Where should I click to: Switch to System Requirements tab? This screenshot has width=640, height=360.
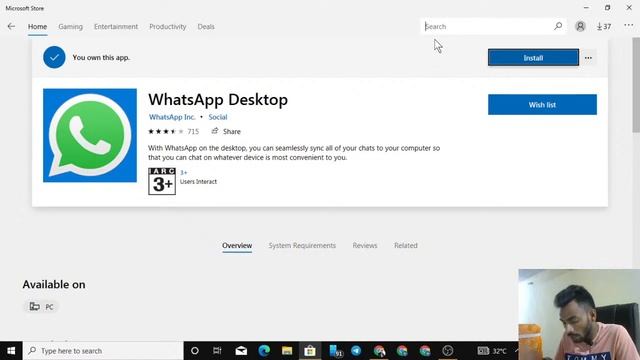(x=302, y=245)
